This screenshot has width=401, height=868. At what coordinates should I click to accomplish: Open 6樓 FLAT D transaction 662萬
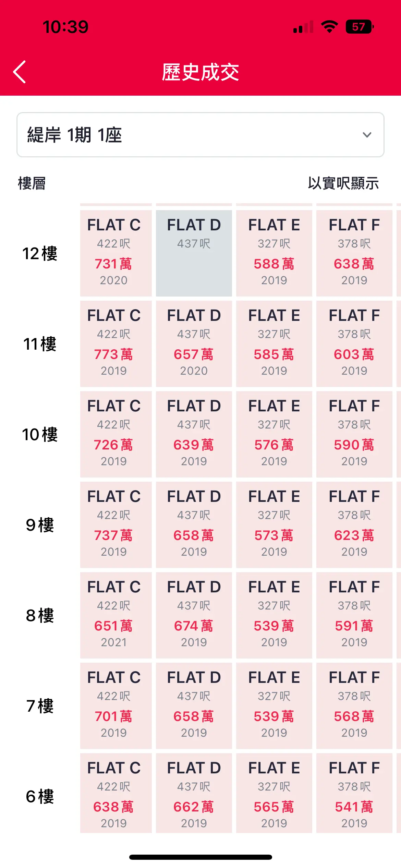point(194,793)
